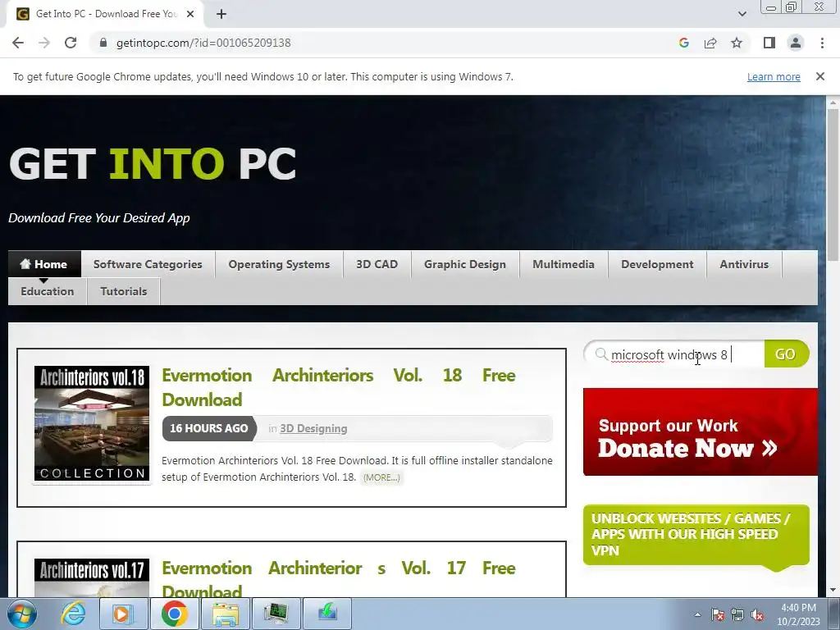The width and height of the screenshot is (840, 630).
Task: Open Evermotion Archinteriors Vol. 17 title link
Action: [x=339, y=580]
